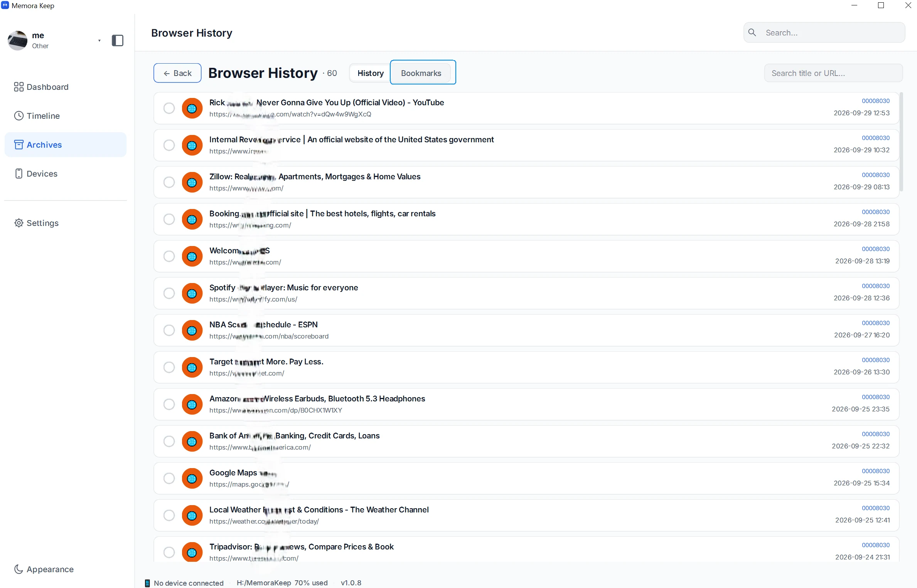Tick the Target Pay Less entry selector

(x=169, y=367)
